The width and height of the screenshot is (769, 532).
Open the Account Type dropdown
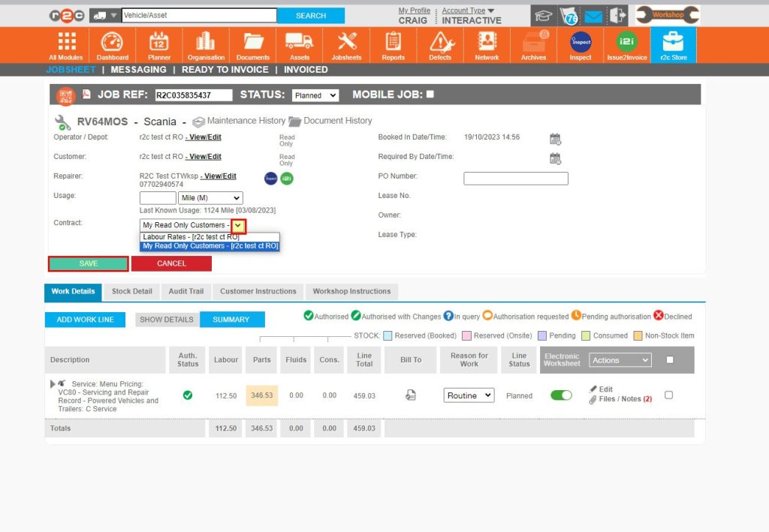(x=468, y=11)
